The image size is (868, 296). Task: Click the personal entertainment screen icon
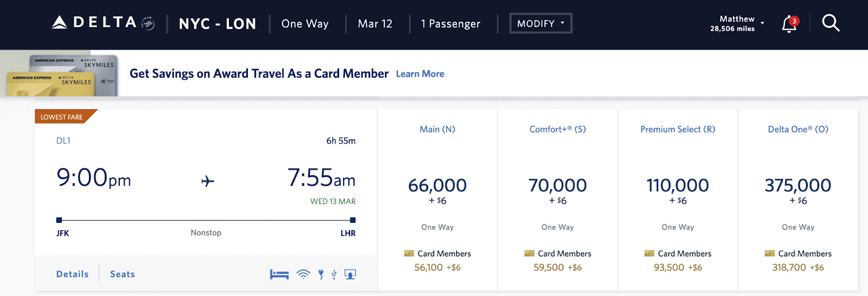click(350, 274)
